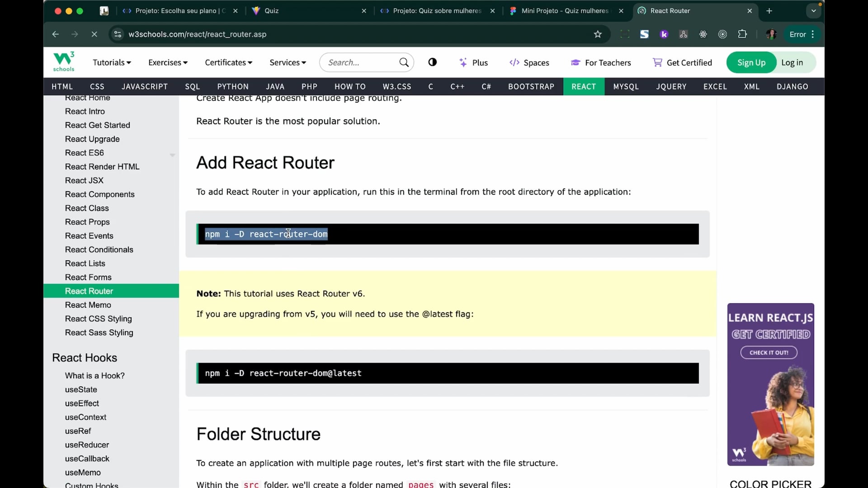Bookmark page with star icon
The image size is (868, 488).
[x=598, y=34]
